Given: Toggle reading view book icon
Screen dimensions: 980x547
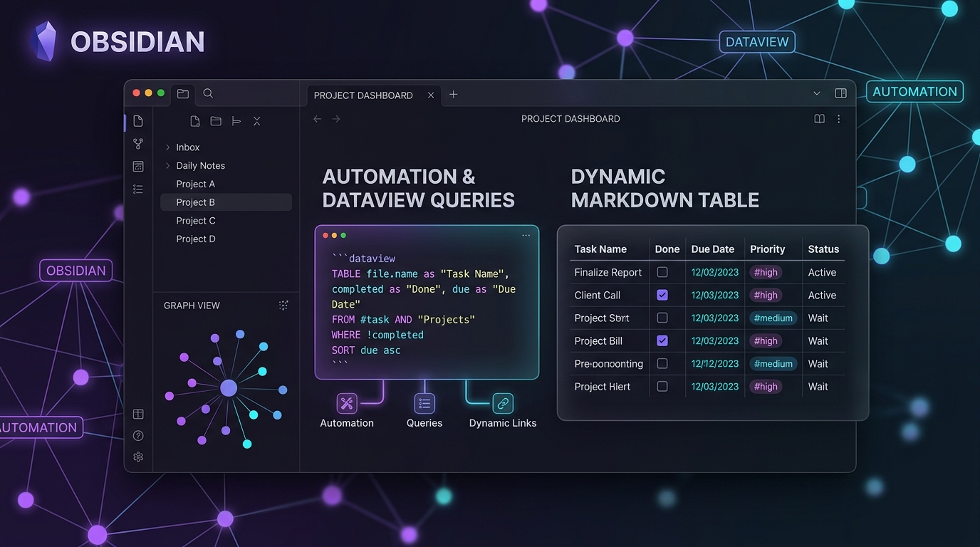Looking at the screenshot, I should tap(819, 119).
